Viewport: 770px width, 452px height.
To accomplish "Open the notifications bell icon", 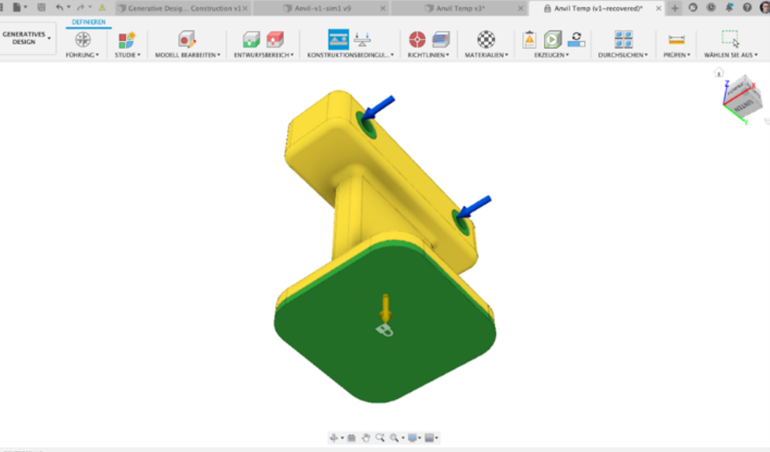I will tap(729, 7).
